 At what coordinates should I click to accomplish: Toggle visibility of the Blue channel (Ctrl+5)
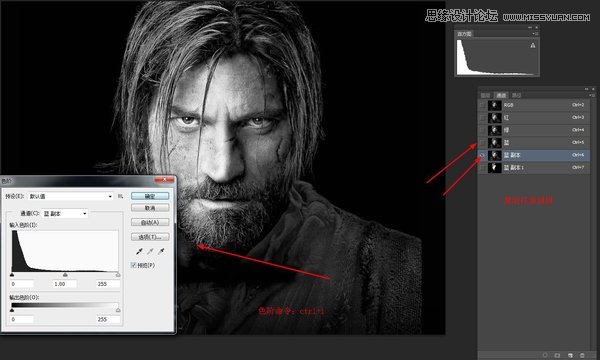tap(483, 143)
